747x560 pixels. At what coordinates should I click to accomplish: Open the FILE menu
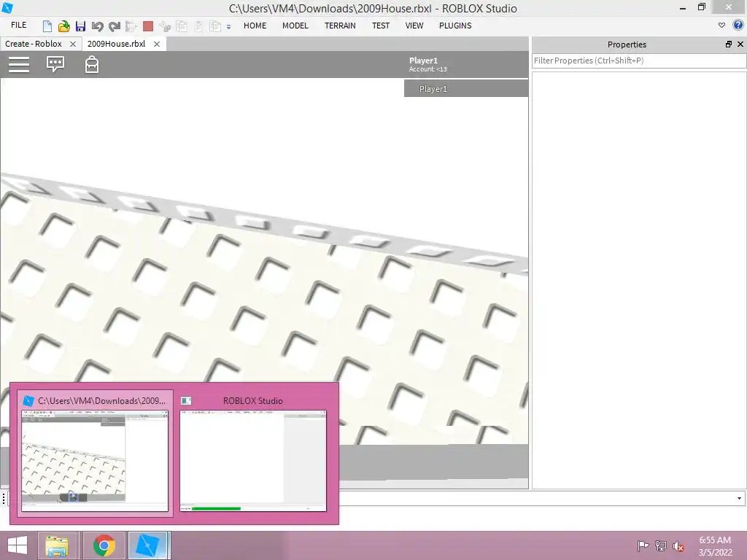[x=18, y=26]
